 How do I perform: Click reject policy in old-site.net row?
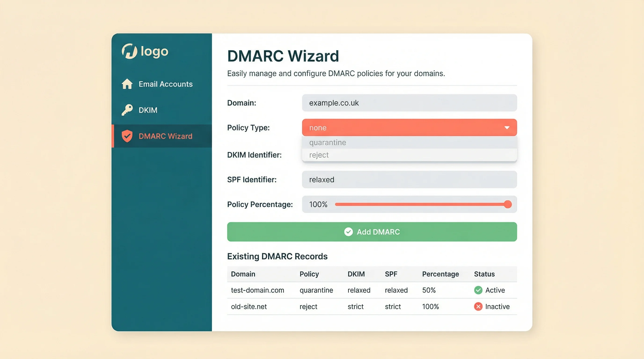308,306
